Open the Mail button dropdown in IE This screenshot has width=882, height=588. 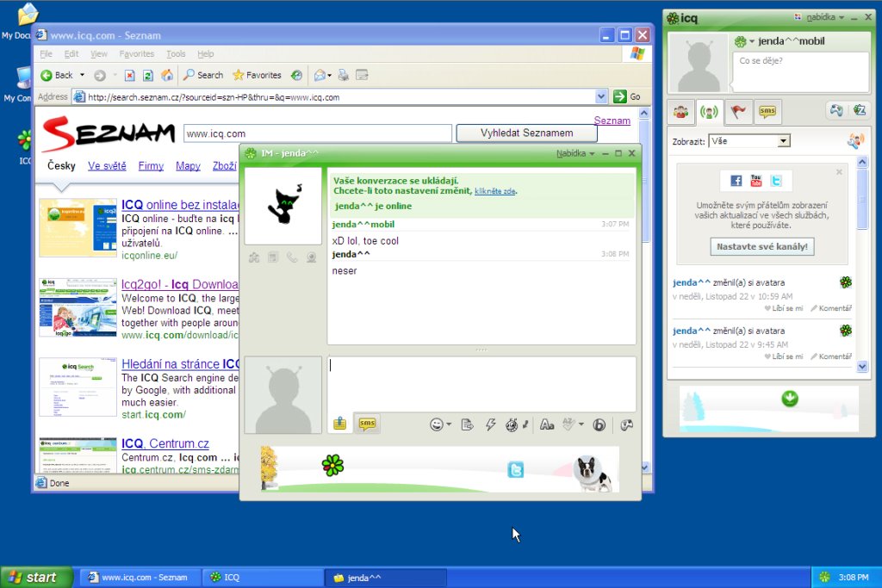[330, 75]
